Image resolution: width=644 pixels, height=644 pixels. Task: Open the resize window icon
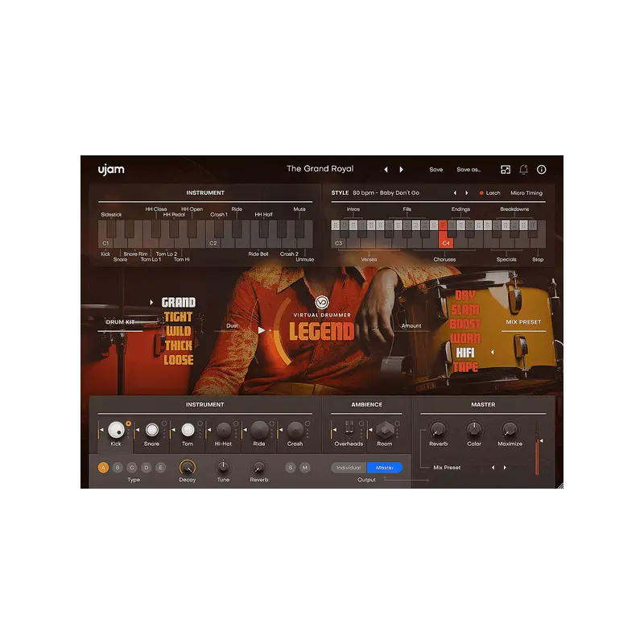coord(506,170)
